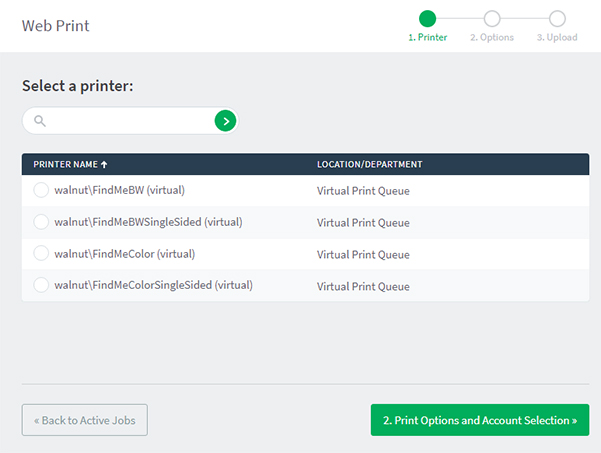This screenshot has height=453, width=601.
Task: Select the walnut\FindMeColorSingleSided radio button
Action: point(41,285)
